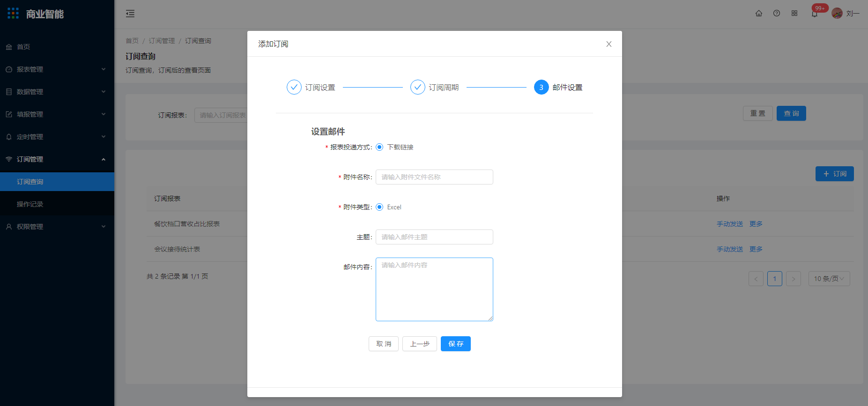This screenshot has height=406, width=868.
Task: Click the 报表管理 dashboard icon
Action: click(9, 69)
